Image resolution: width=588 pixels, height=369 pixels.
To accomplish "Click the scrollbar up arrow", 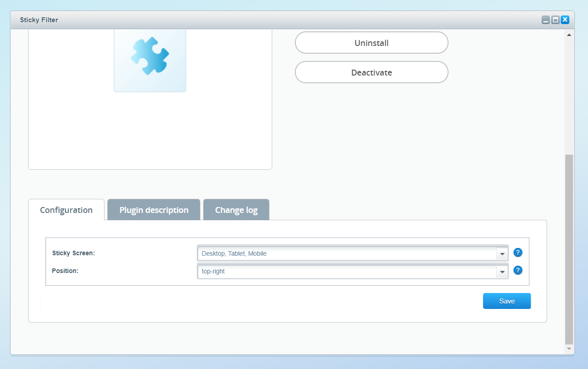I will (569, 35).
